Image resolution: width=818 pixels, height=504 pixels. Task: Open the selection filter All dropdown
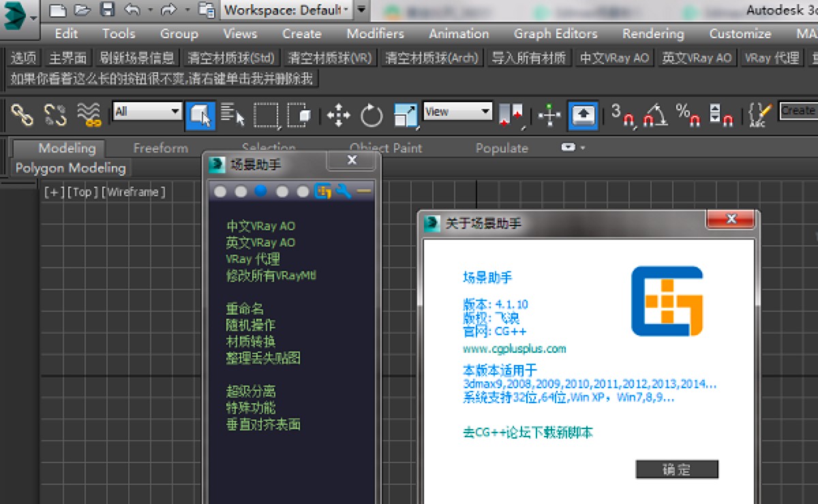point(148,111)
